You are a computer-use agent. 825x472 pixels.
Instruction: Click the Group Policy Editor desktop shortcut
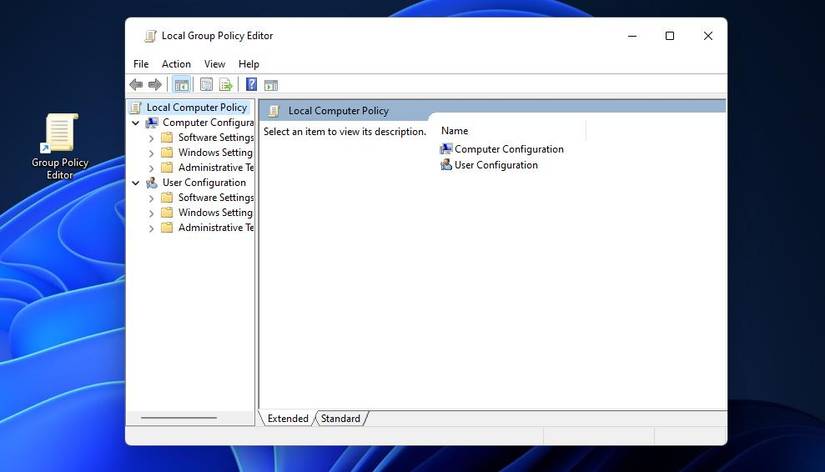point(60,147)
